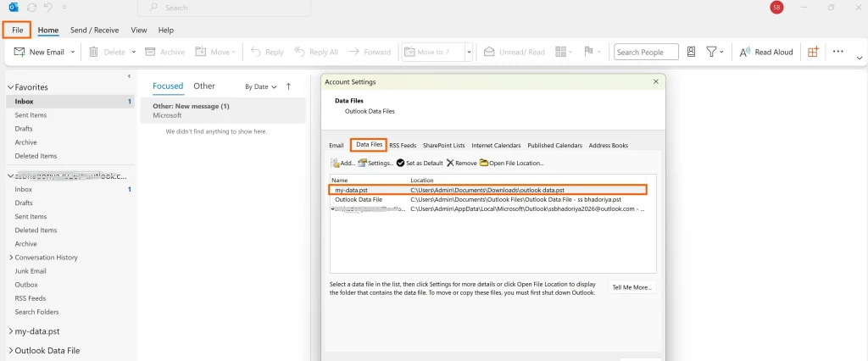Image resolution: width=868 pixels, height=361 pixels.
Task: Click the Undo arrow in title bar
Action: pos(48,8)
